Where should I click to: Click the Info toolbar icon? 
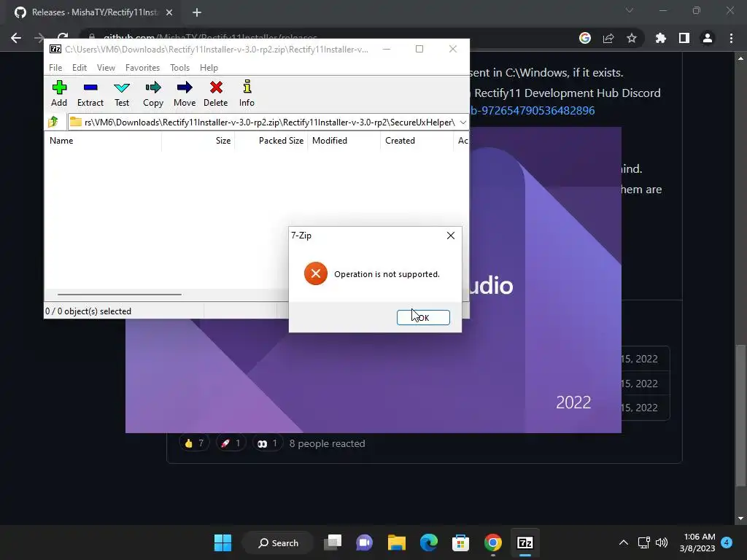(247, 94)
